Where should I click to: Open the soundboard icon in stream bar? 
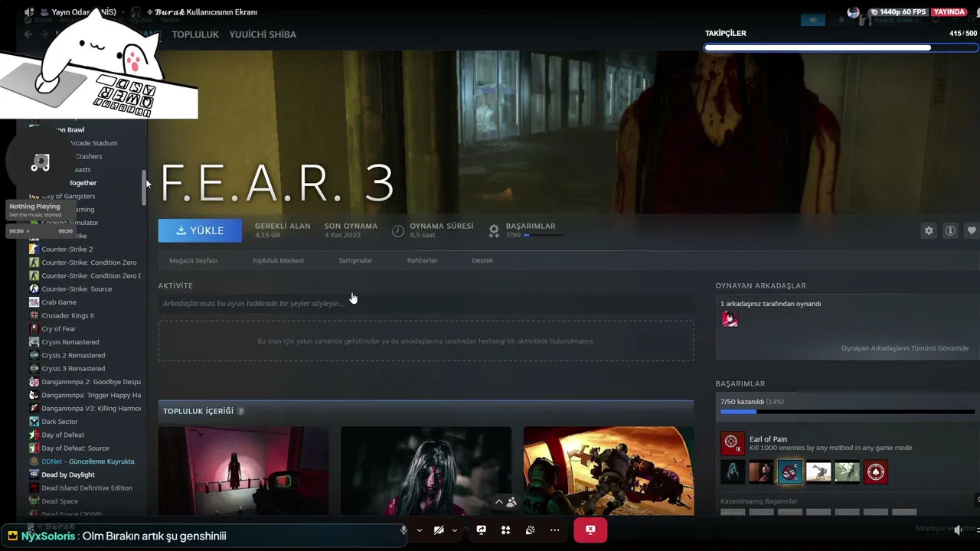tap(530, 530)
